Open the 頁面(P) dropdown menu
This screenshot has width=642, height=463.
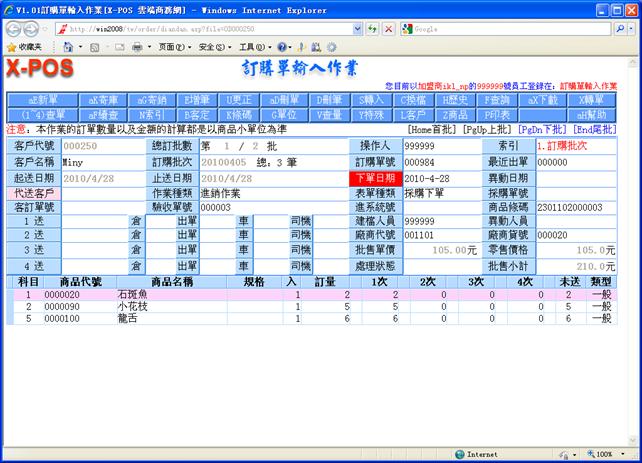[175, 47]
